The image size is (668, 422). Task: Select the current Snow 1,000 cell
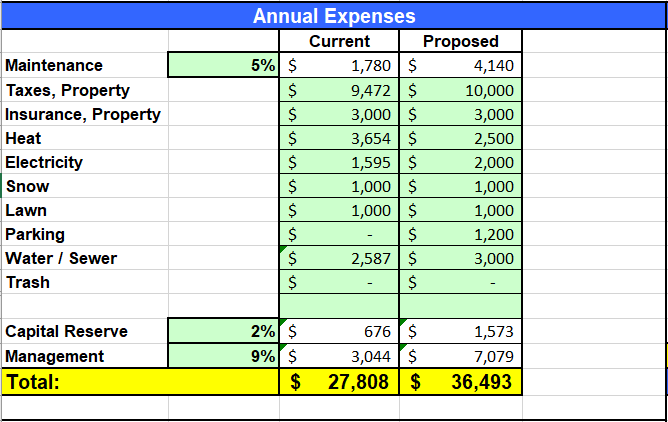point(339,186)
